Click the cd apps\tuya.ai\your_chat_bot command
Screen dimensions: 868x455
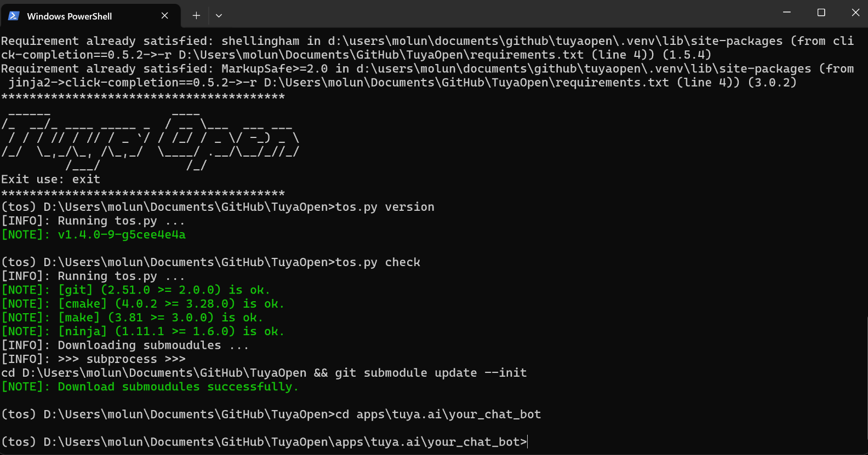coord(438,414)
